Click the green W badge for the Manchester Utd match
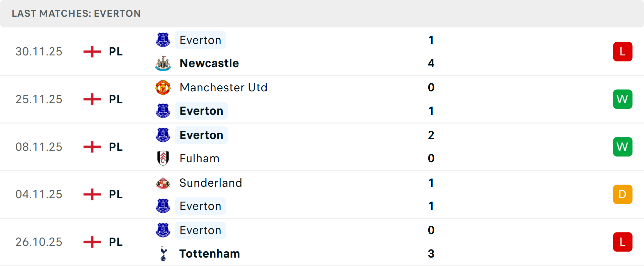Viewport: 644px width, 266px height. pyautogui.click(x=623, y=99)
